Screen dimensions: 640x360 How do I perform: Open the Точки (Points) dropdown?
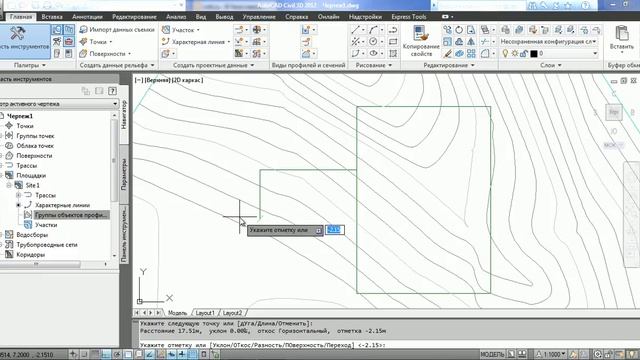pos(96,42)
